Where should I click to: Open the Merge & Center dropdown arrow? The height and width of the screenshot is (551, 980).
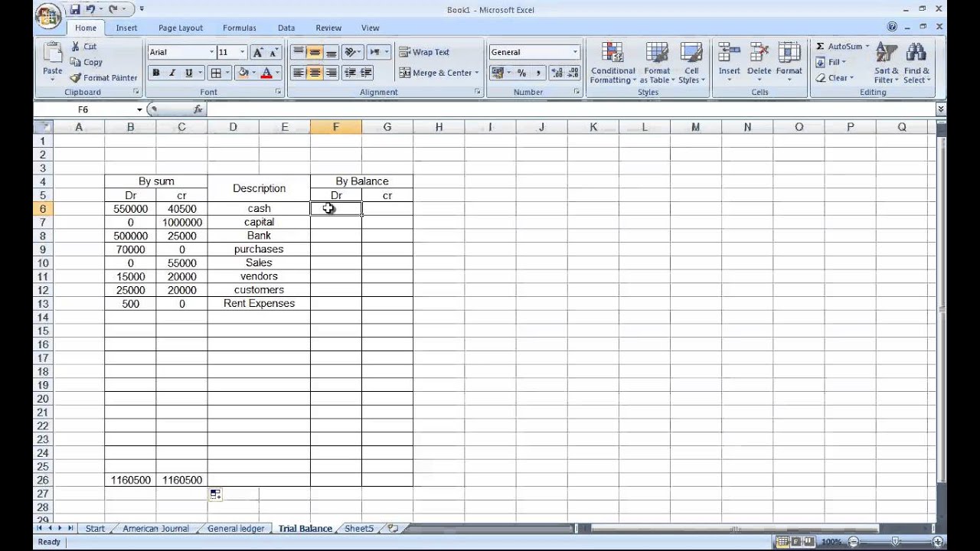point(476,73)
